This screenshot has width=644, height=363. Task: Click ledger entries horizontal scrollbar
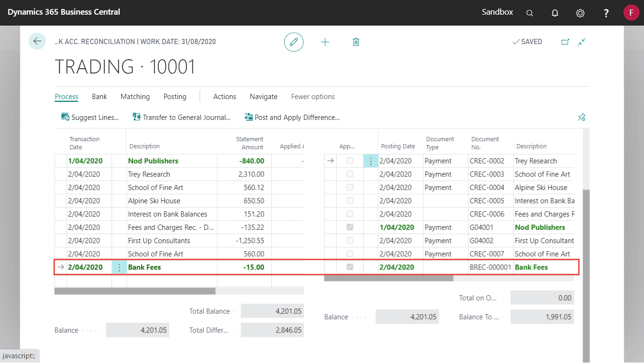click(x=388, y=278)
